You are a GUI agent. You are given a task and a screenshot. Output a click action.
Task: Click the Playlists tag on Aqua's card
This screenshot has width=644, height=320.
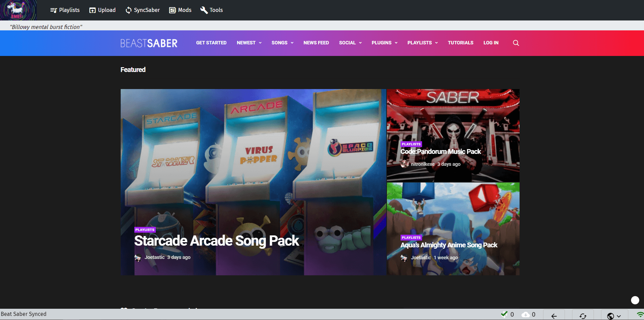[411, 238]
